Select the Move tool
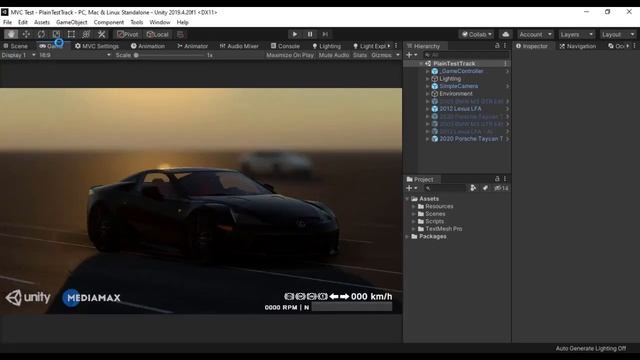This screenshot has width=640, height=360. click(26, 34)
